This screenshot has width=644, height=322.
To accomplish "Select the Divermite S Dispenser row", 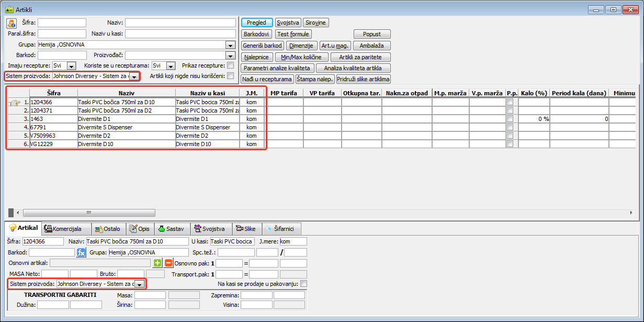I will [126, 127].
